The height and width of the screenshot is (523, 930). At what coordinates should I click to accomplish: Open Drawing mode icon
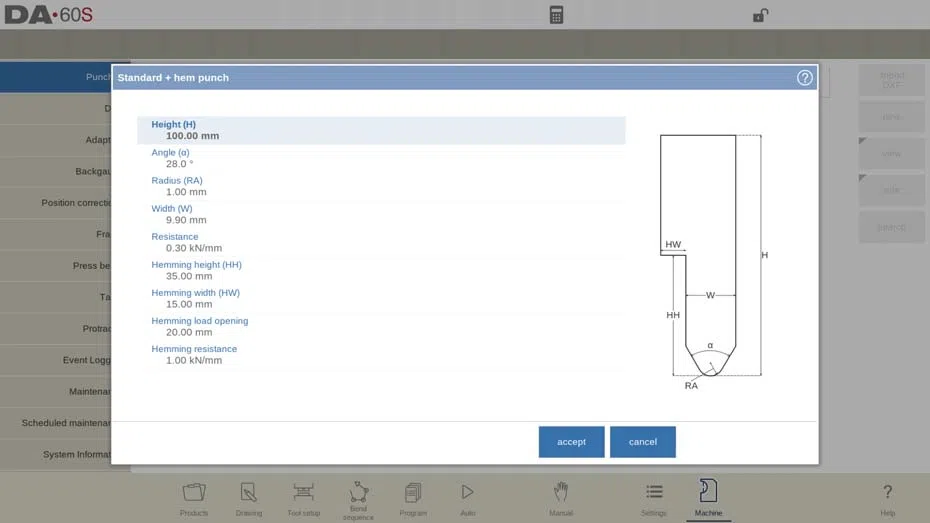pyautogui.click(x=249, y=499)
